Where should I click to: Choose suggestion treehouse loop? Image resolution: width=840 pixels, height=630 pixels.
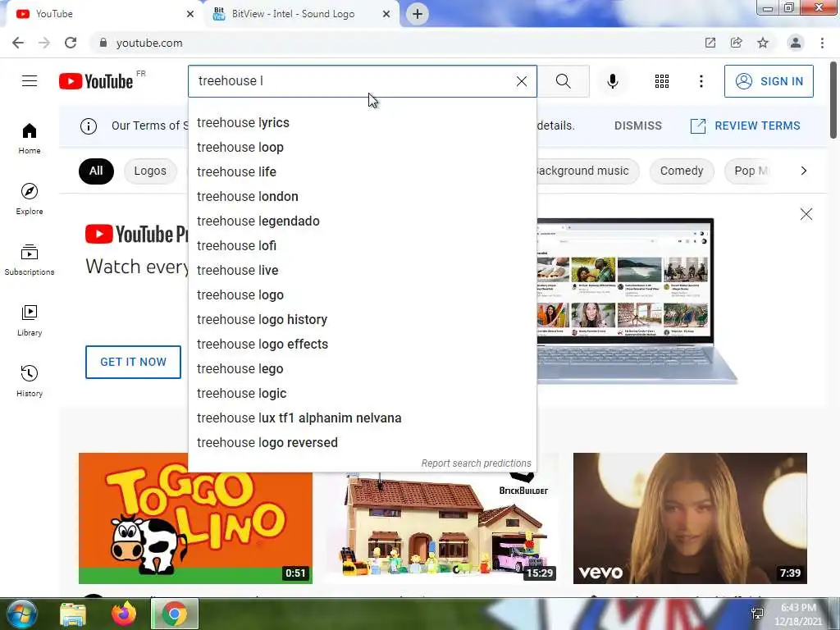[362, 148]
